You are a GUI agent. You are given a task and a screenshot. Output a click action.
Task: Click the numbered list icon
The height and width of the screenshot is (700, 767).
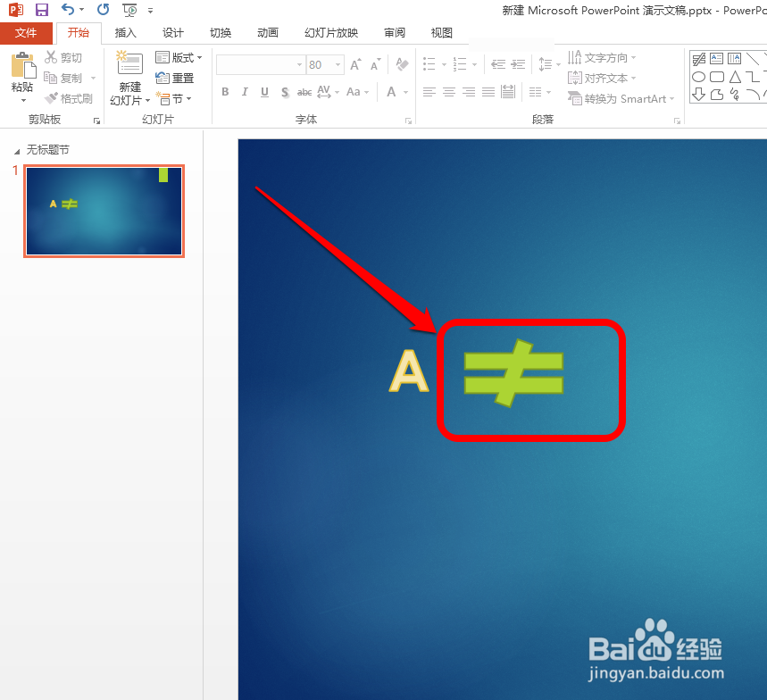460,64
